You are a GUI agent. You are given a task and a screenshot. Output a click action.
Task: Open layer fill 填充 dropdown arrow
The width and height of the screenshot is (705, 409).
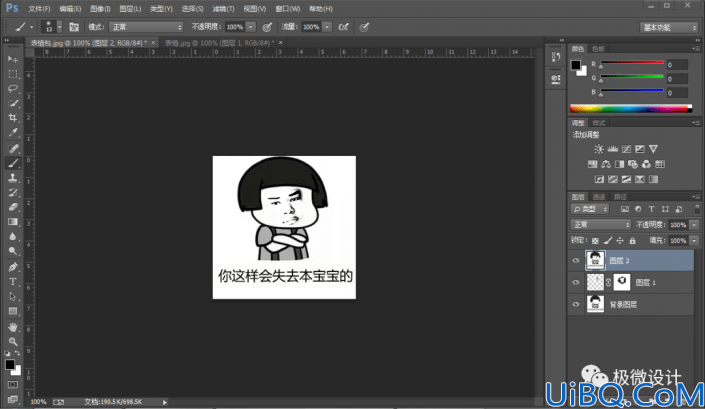click(695, 241)
